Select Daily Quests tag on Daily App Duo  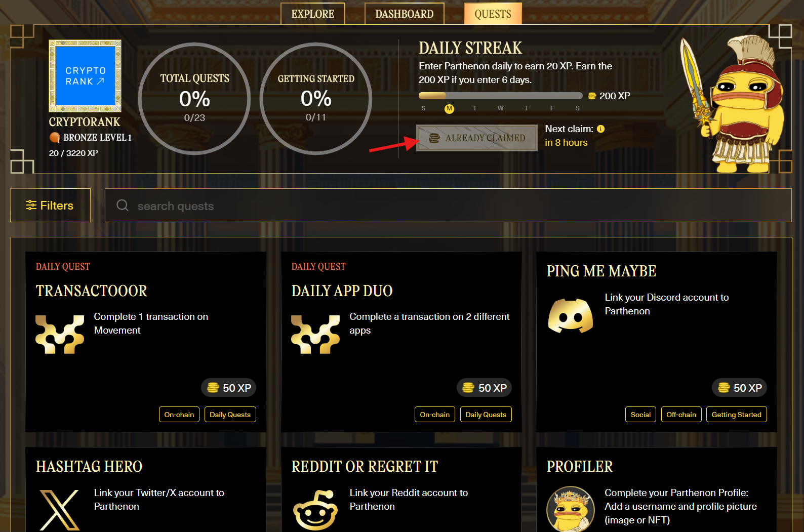click(486, 414)
